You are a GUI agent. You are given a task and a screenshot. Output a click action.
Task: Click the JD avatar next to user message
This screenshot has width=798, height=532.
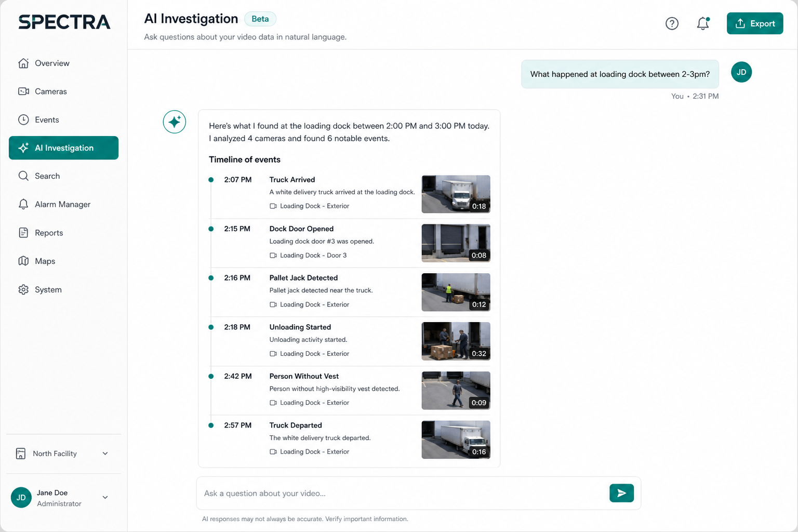point(741,72)
